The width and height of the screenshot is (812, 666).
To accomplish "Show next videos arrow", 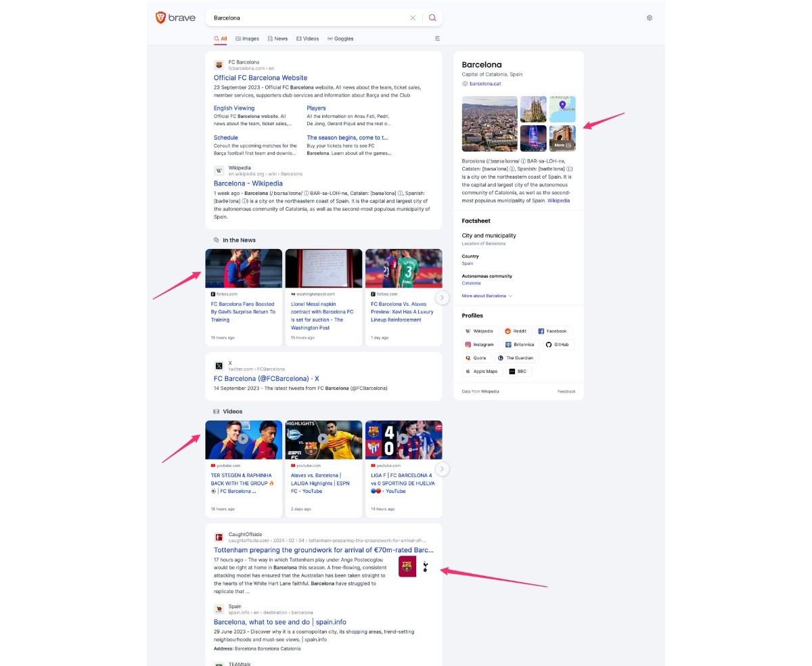I will (441, 468).
